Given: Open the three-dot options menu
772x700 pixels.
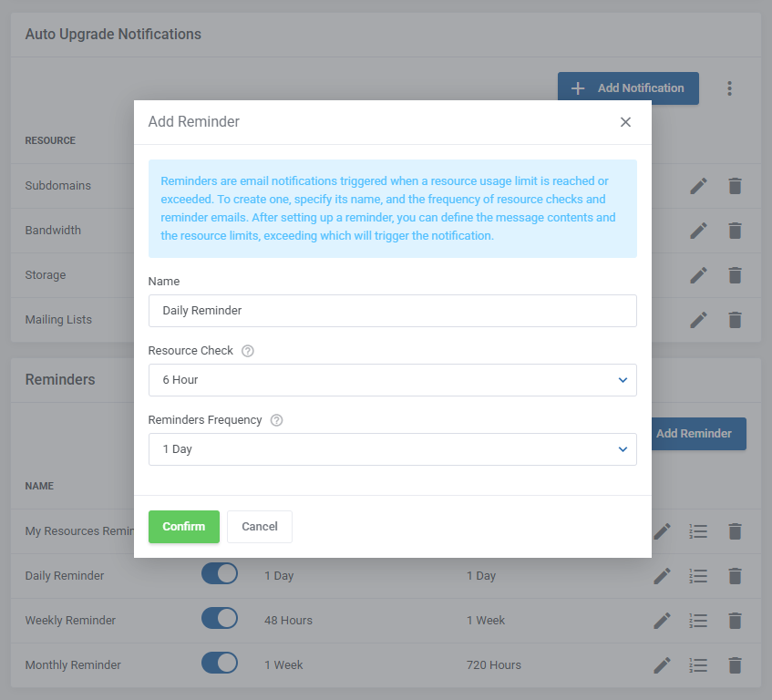Looking at the screenshot, I should click(x=729, y=87).
